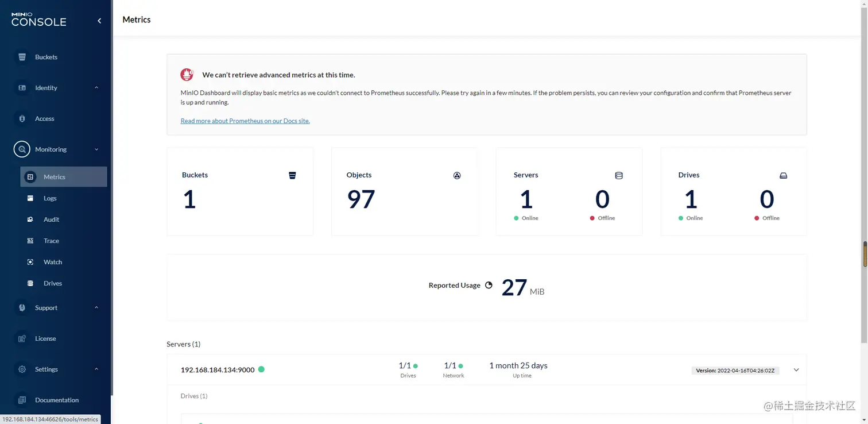This screenshot has height=424, width=868.
Task: Click the Version 2022-04-16T04:26:02Z badge
Action: click(x=735, y=371)
